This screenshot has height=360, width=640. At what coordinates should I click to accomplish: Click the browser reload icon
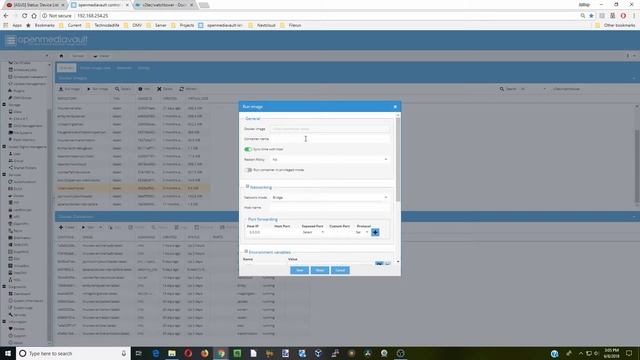click(x=24, y=16)
